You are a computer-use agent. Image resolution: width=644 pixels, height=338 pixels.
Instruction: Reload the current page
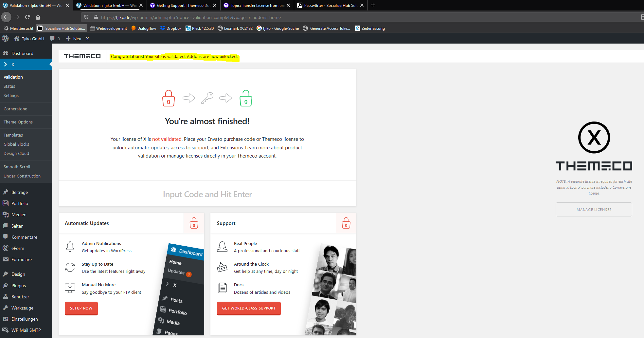point(27,17)
